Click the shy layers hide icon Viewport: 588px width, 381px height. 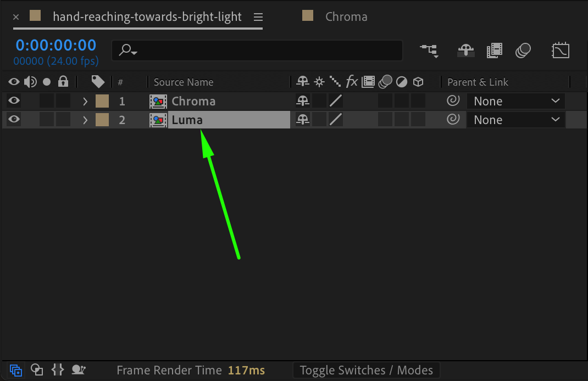(466, 51)
